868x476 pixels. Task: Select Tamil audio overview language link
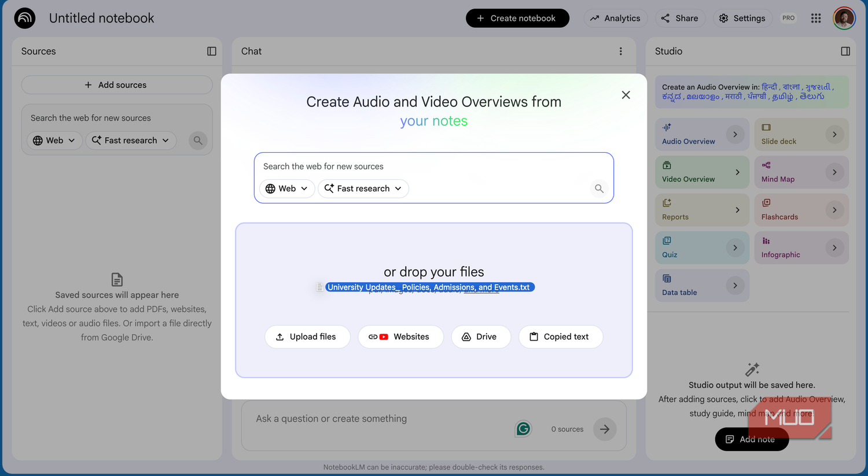tap(782, 97)
